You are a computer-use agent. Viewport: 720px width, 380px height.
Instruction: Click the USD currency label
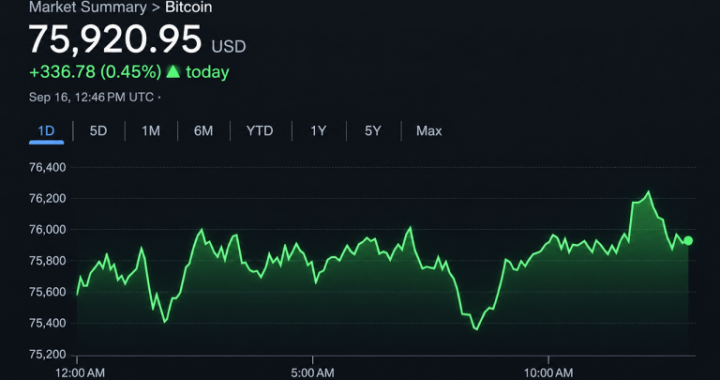click(229, 46)
